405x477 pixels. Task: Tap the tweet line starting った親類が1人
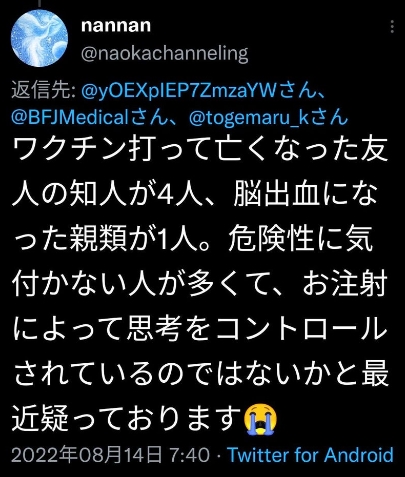click(192, 240)
